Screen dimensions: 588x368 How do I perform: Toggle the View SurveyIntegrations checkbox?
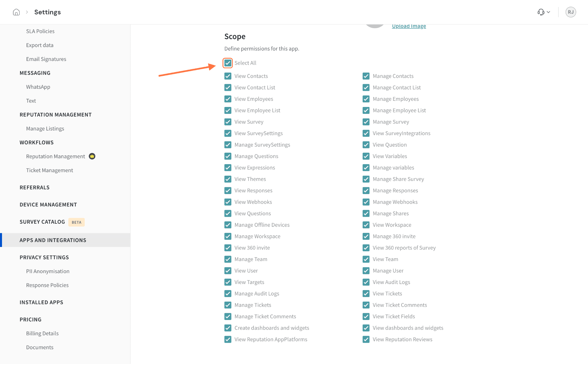(x=366, y=133)
